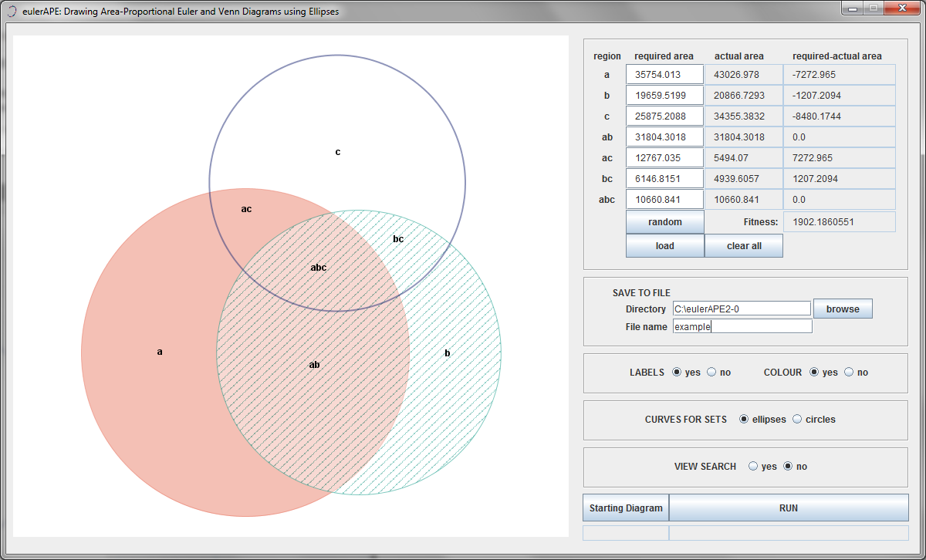The height and width of the screenshot is (560, 926).
Task: Click the random button
Action: coord(665,222)
